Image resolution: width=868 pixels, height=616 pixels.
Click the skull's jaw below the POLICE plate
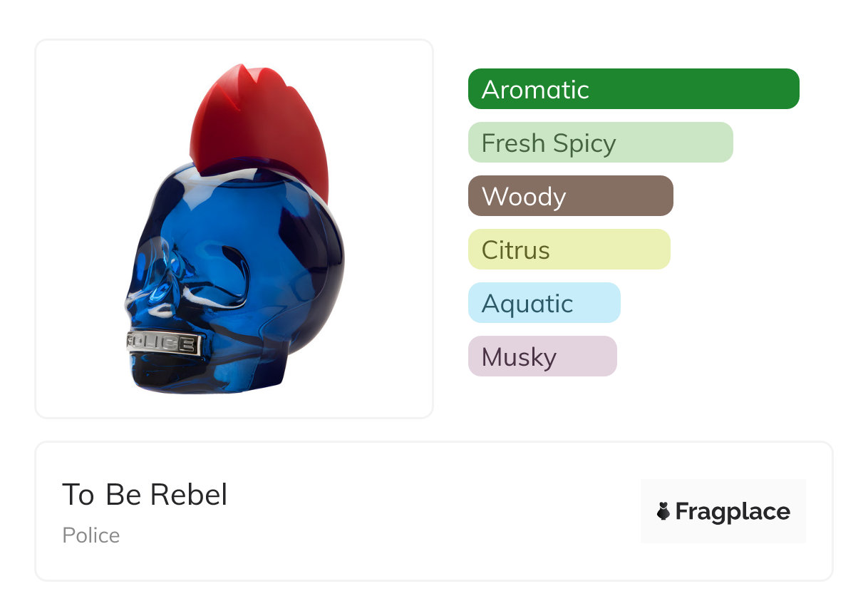(x=167, y=373)
